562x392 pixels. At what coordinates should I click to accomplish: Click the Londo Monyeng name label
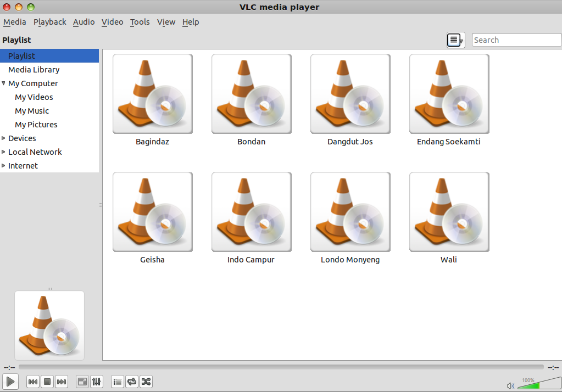pos(350,260)
